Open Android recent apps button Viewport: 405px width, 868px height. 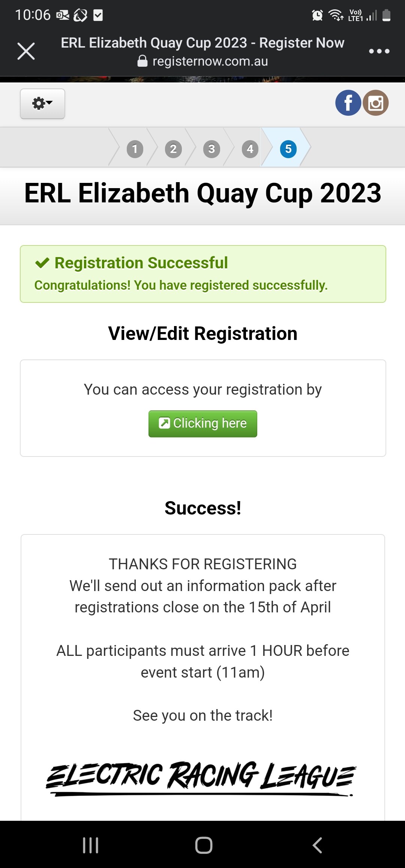[x=90, y=845]
